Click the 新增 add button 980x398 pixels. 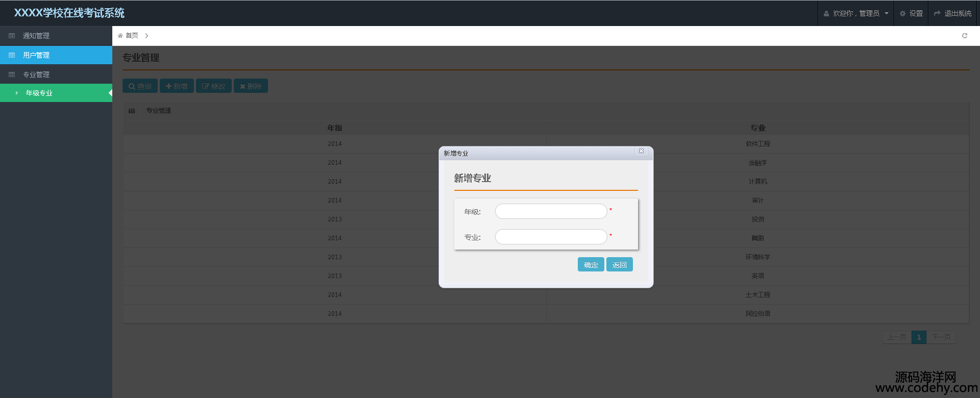tap(177, 86)
